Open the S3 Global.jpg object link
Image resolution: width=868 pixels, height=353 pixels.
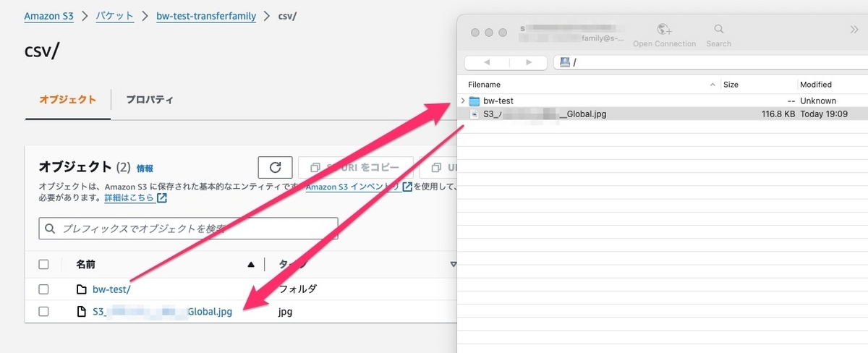pos(162,312)
